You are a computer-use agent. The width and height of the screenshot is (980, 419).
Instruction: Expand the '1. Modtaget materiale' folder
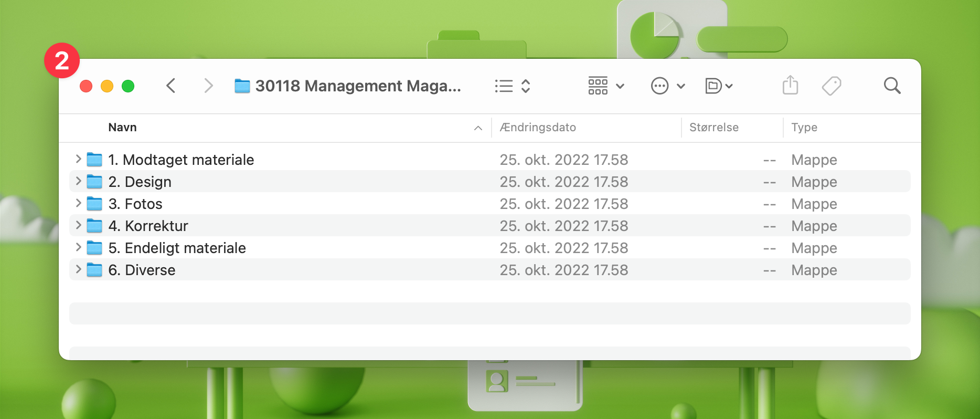[x=78, y=159]
